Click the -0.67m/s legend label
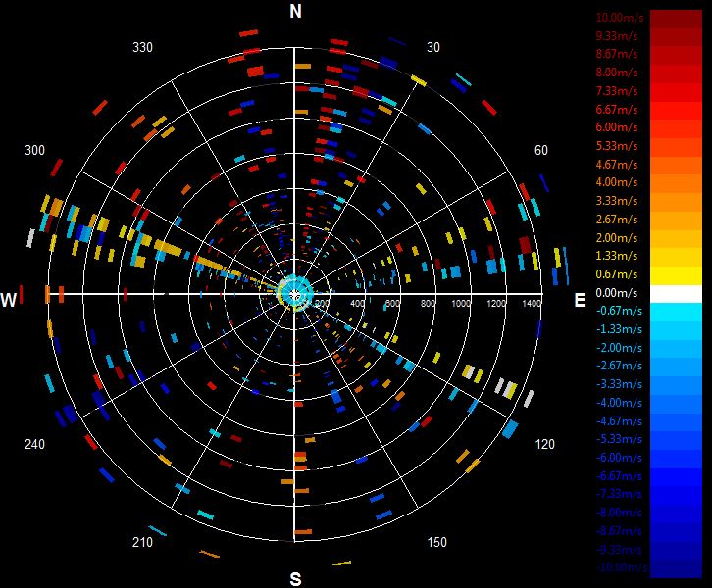This screenshot has height=588, width=712. click(x=619, y=311)
